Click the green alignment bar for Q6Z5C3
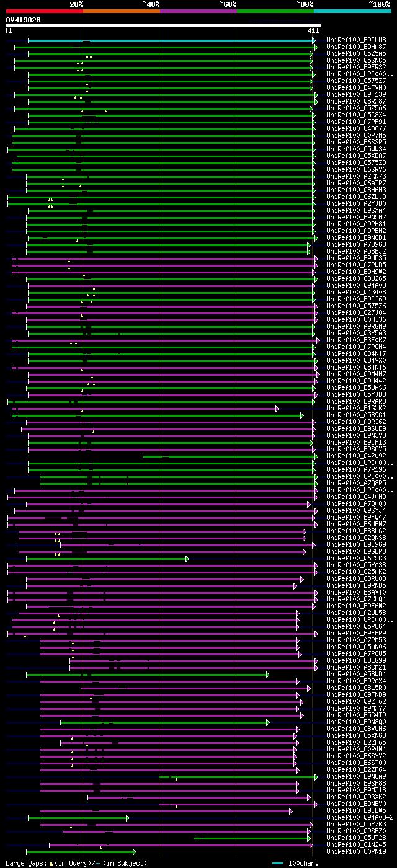The image size is (397, 868). (x=107, y=558)
